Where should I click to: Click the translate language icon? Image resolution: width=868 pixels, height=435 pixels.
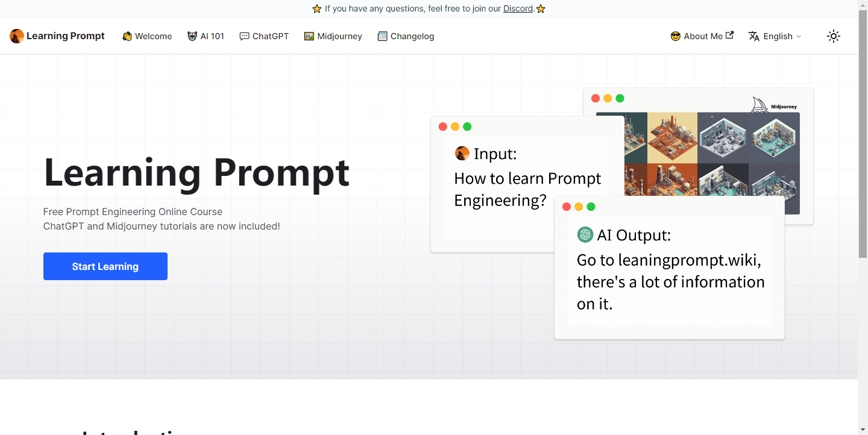click(754, 36)
